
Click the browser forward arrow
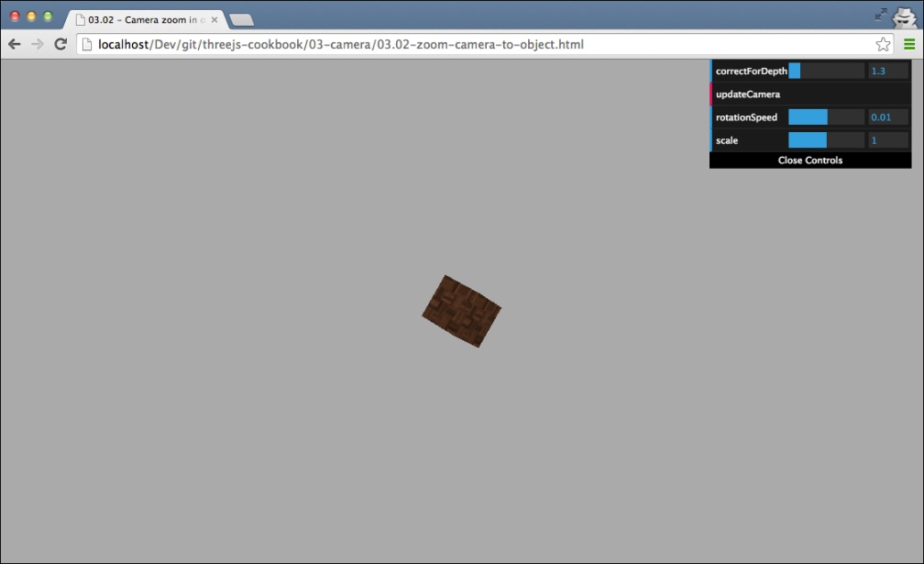(x=37, y=44)
